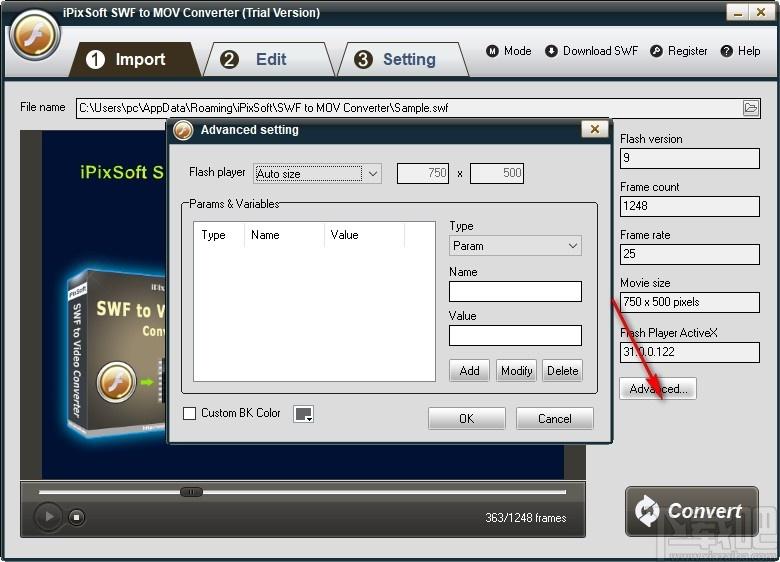This screenshot has width=780, height=562.
Task: Confirm with the OK button
Action: (x=467, y=418)
